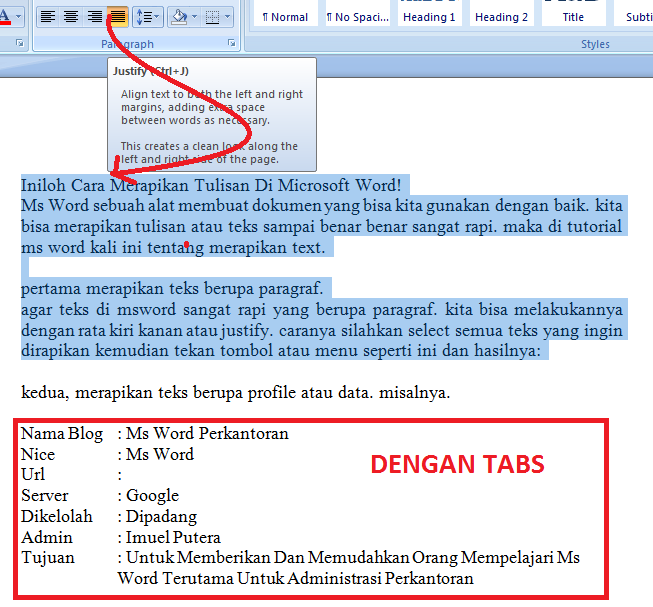This screenshot has width=653, height=607.
Task: Apply the Heading 1 style
Action: pos(429,13)
